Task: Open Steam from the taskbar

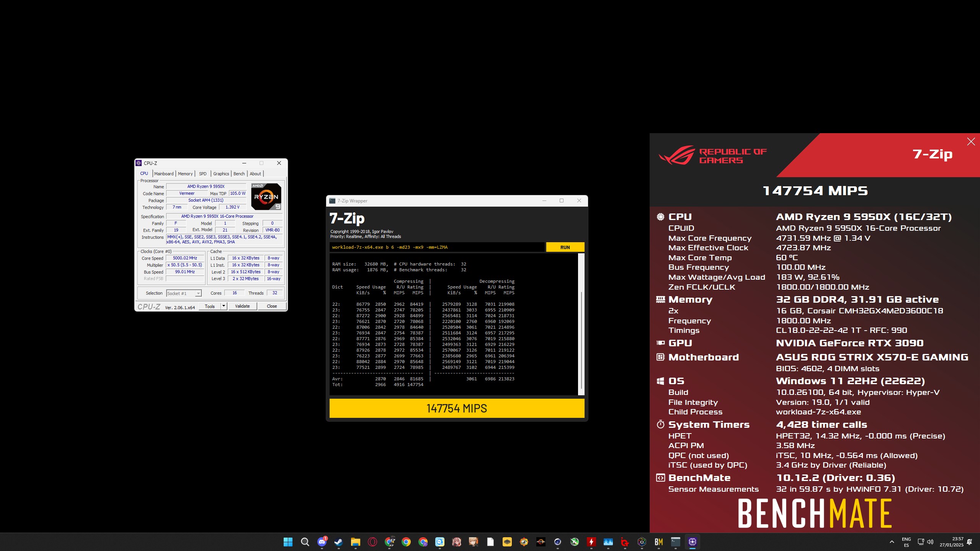Action: point(338,542)
